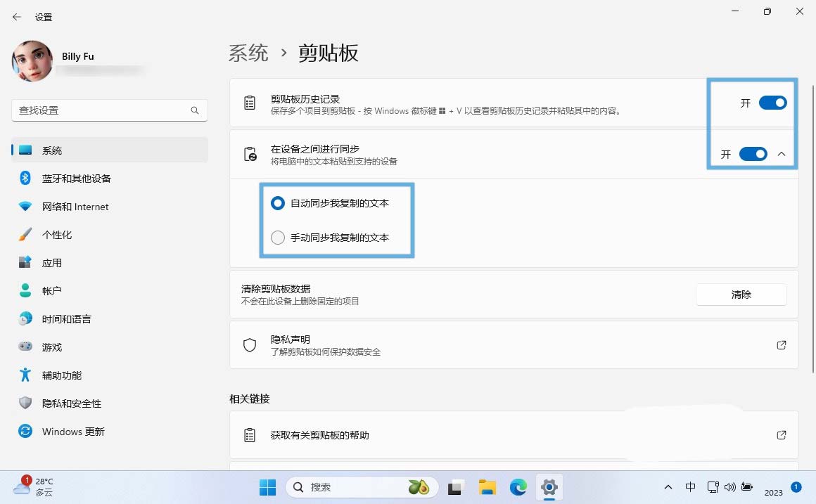
Task: Open 获取有关剪贴板的帮助 link
Action: [x=781, y=435]
